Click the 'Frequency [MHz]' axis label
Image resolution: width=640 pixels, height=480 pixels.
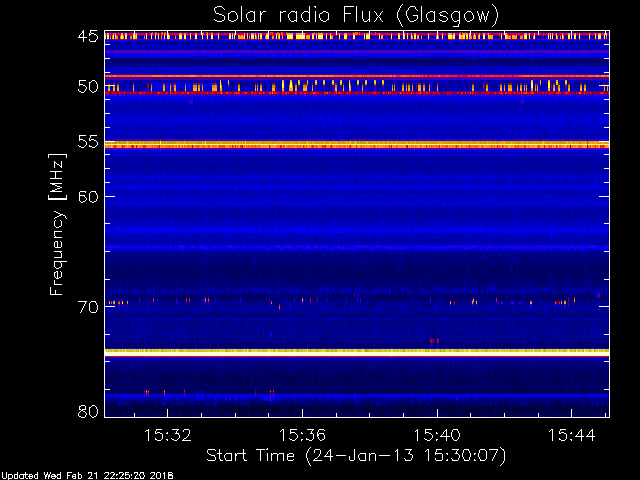[x=57, y=224]
